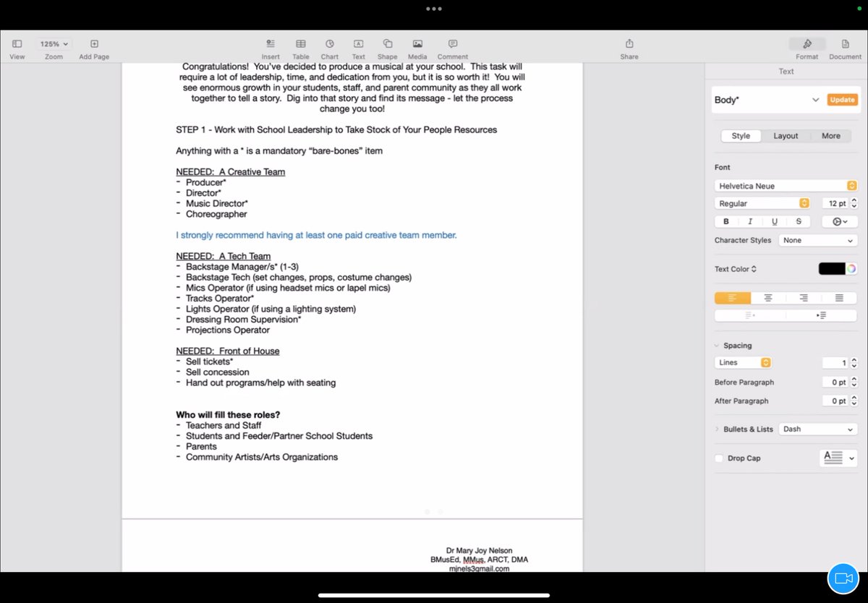Click the font size stepper arrows
This screenshot has height=603, width=868.
pyautogui.click(x=854, y=204)
